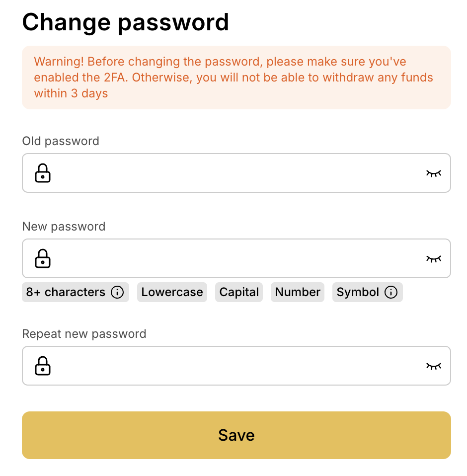Click the Repeat new password label
467x476 pixels.
click(84, 334)
